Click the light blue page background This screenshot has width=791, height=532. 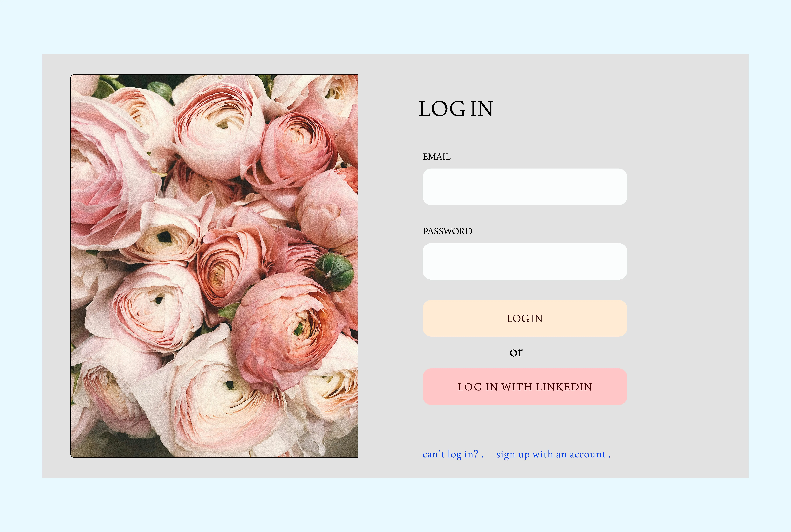[x=395, y=25]
